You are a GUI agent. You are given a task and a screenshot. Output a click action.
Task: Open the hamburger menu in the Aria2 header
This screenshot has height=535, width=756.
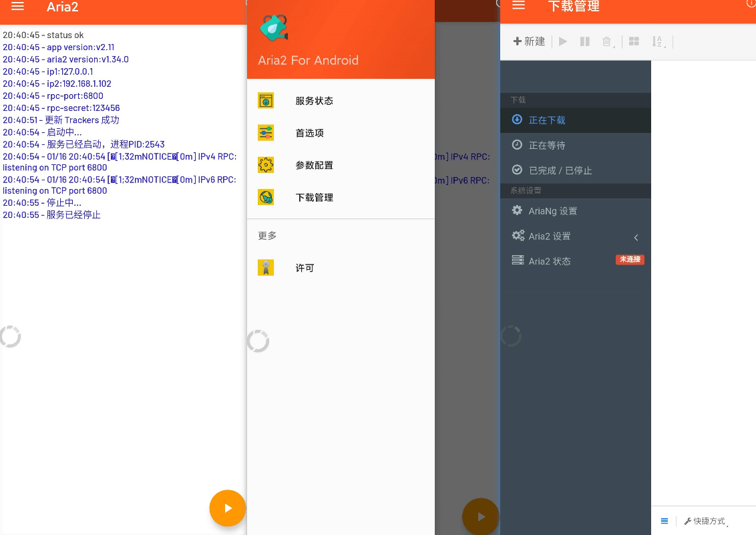[x=18, y=7]
